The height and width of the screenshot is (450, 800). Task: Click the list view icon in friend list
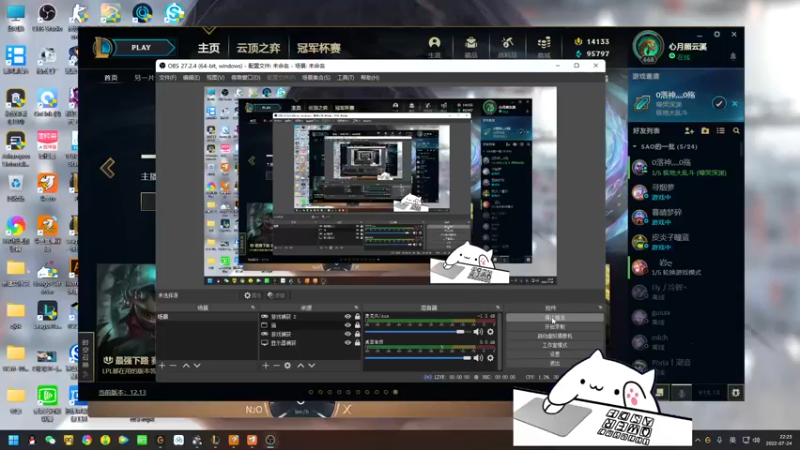tap(720, 131)
